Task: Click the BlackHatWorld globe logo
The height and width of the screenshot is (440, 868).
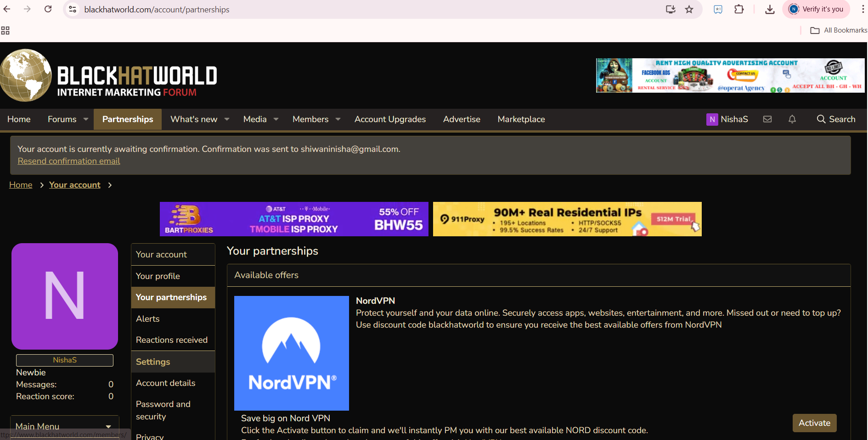Action: (x=26, y=75)
